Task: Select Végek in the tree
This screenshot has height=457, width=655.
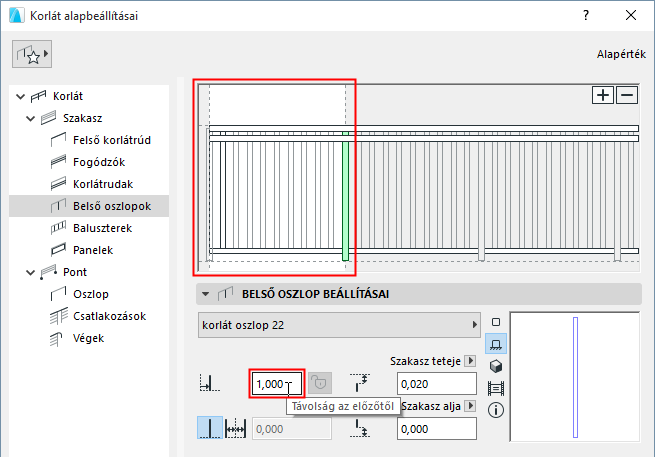Action: coord(88,338)
